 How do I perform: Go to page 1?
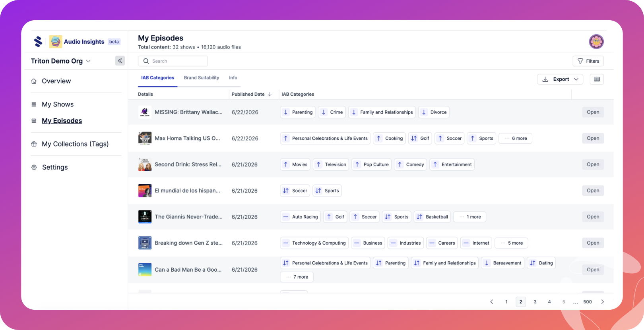click(506, 302)
